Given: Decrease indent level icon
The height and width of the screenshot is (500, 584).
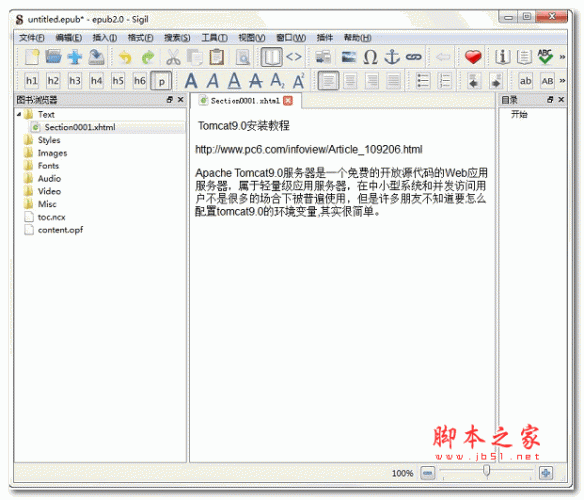Looking at the screenshot, I should point(474,81).
